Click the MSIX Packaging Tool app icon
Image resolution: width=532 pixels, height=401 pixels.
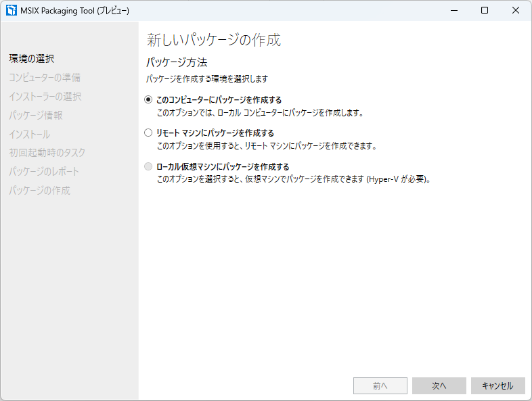(12, 10)
